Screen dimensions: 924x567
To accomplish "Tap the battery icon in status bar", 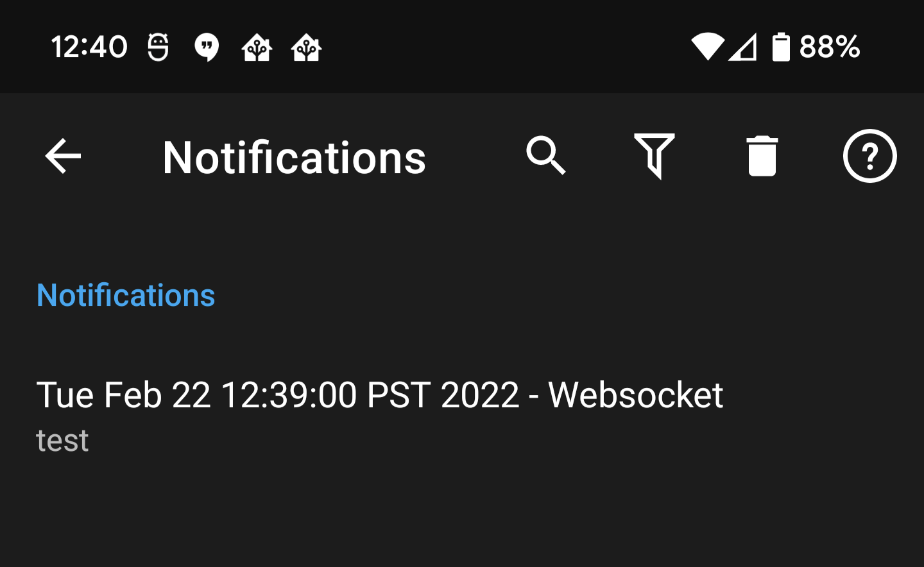I will tap(781, 47).
